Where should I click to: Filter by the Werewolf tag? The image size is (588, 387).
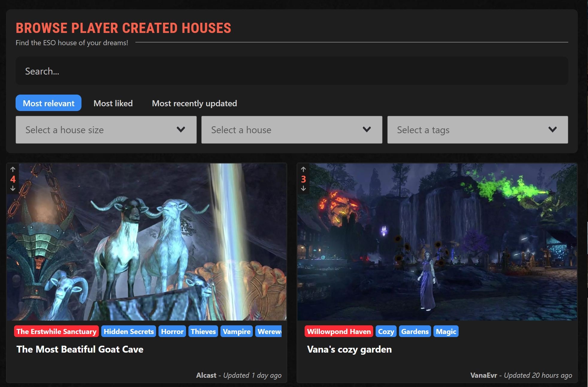(x=269, y=331)
